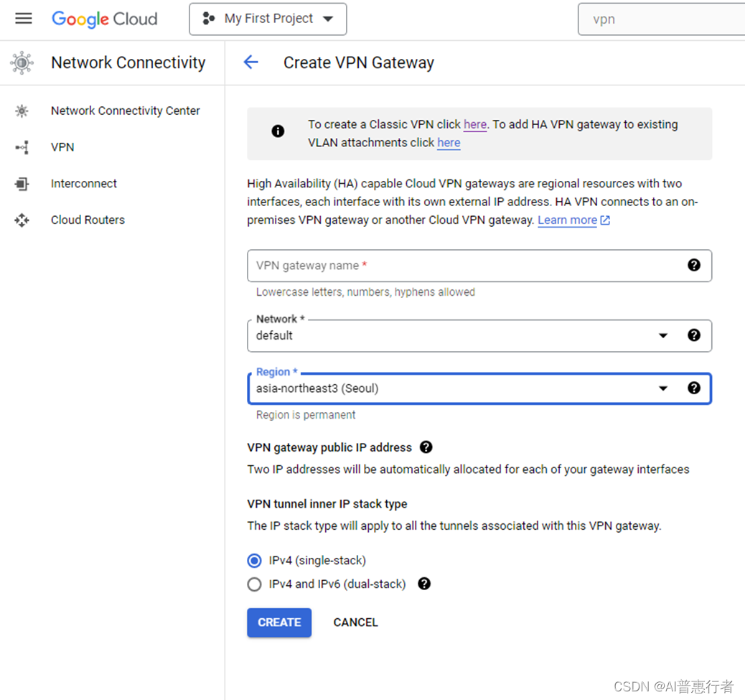
Task: Open help for dual-stack option
Action: click(x=424, y=584)
